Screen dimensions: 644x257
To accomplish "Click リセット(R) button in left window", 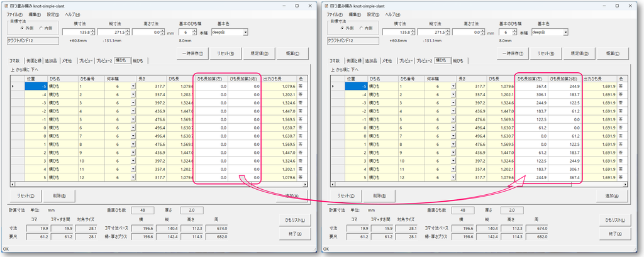I will [226, 53].
